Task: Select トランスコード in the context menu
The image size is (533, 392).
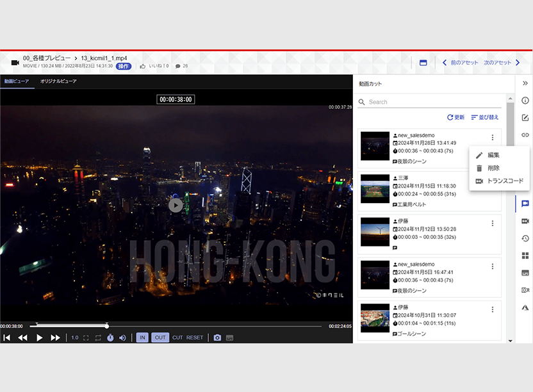Action: tap(499, 181)
